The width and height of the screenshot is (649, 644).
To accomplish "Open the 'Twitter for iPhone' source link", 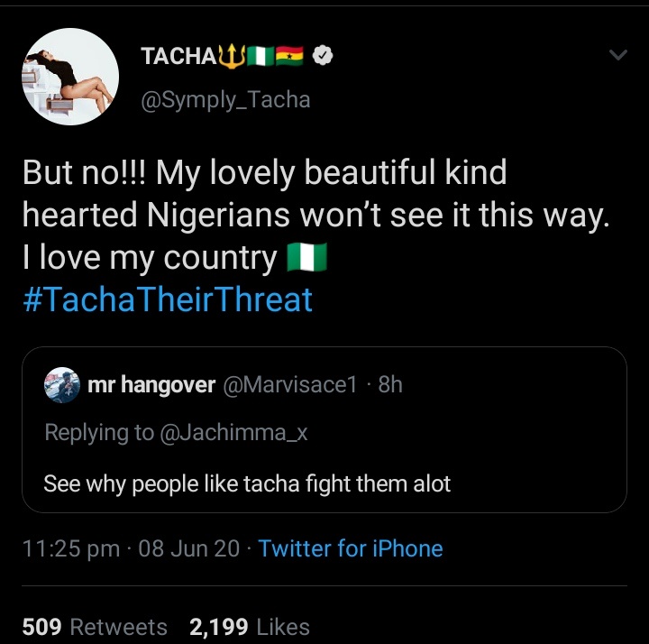I will 351,548.
